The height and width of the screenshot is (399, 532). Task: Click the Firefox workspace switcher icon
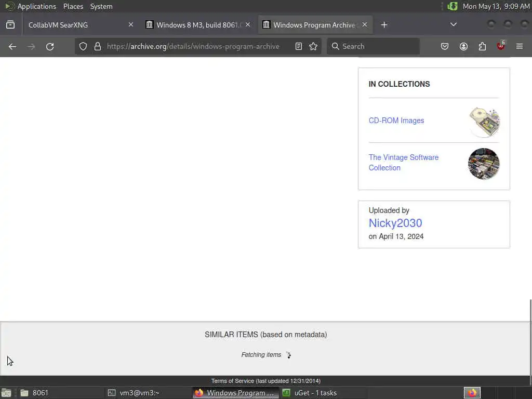pyautogui.click(x=472, y=393)
